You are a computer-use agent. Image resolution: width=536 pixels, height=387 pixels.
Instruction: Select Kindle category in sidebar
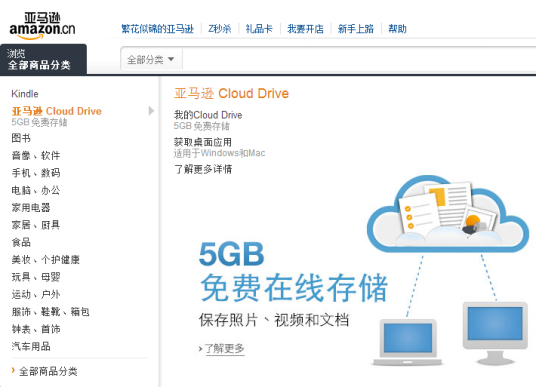pos(25,94)
